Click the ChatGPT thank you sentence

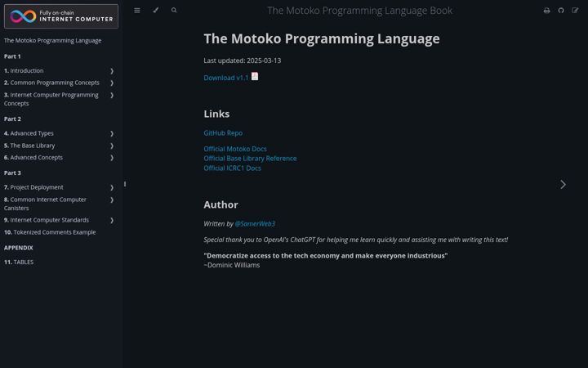click(x=356, y=240)
